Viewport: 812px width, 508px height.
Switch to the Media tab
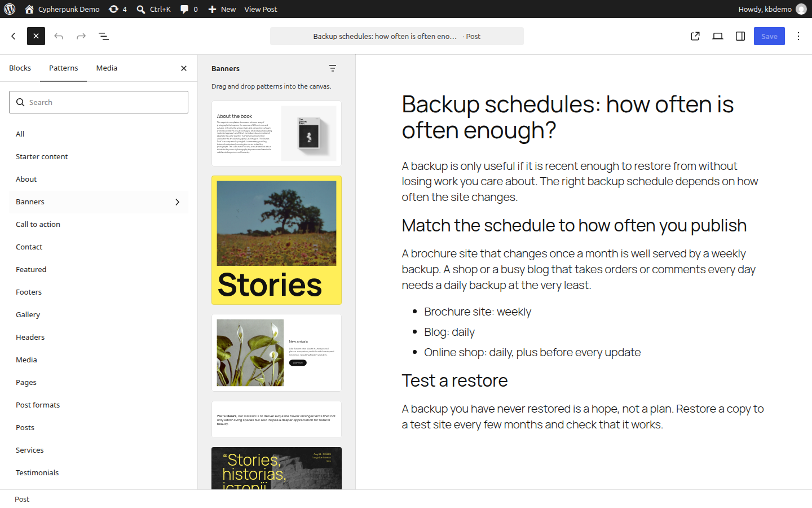pos(107,68)
